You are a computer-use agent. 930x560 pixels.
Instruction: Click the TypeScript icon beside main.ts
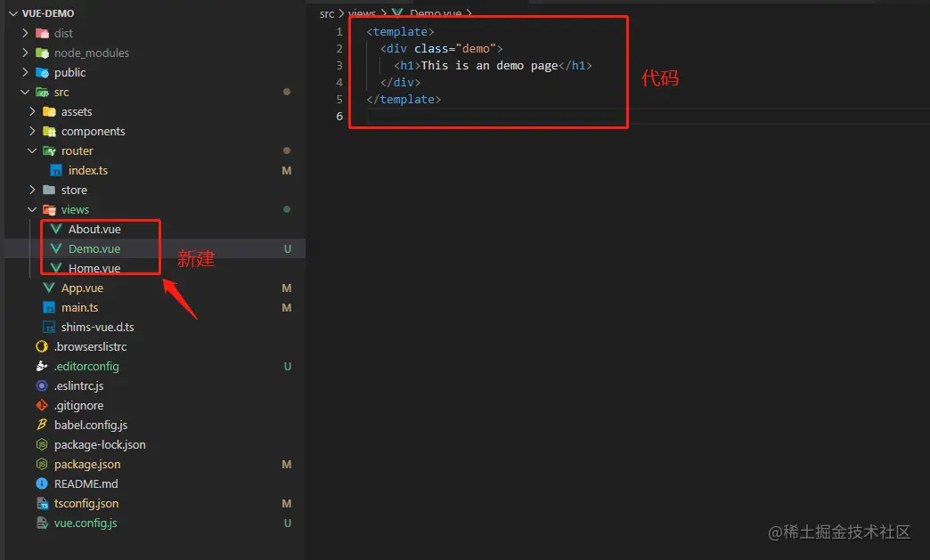(50, 307)
